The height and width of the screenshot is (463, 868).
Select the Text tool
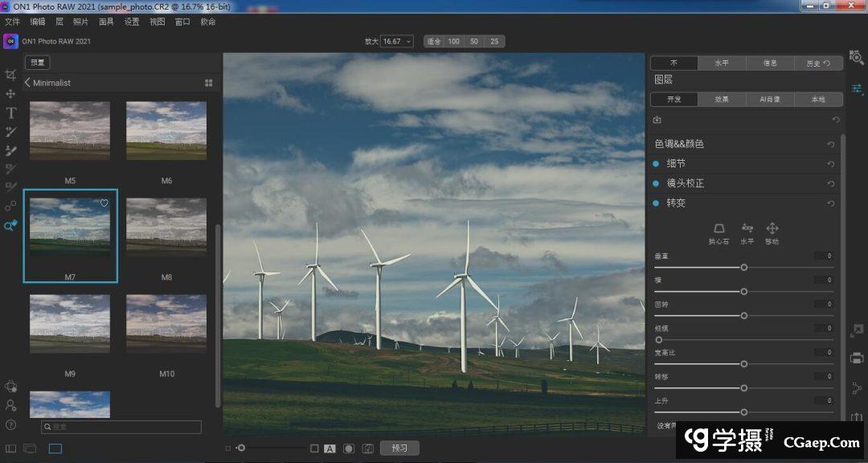(x=10, y=113)
